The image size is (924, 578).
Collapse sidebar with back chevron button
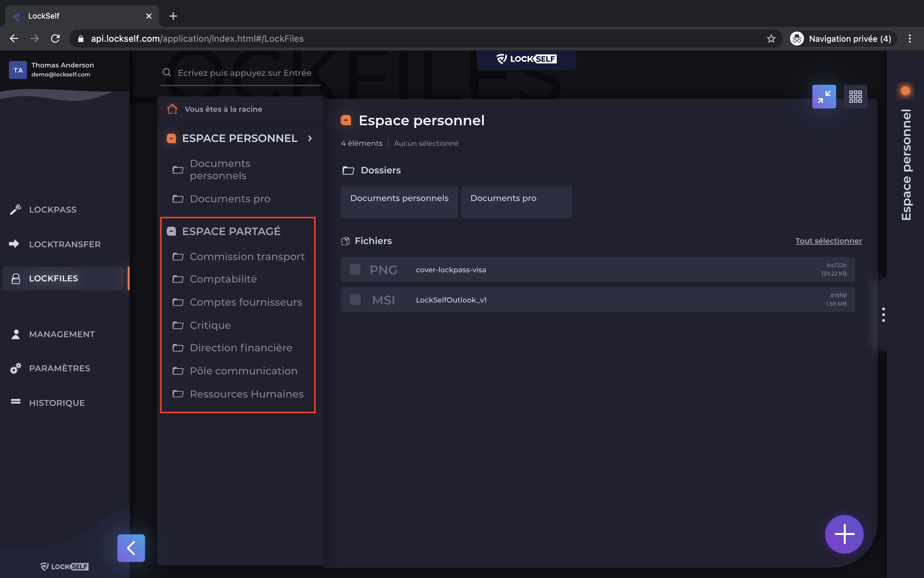131,548
